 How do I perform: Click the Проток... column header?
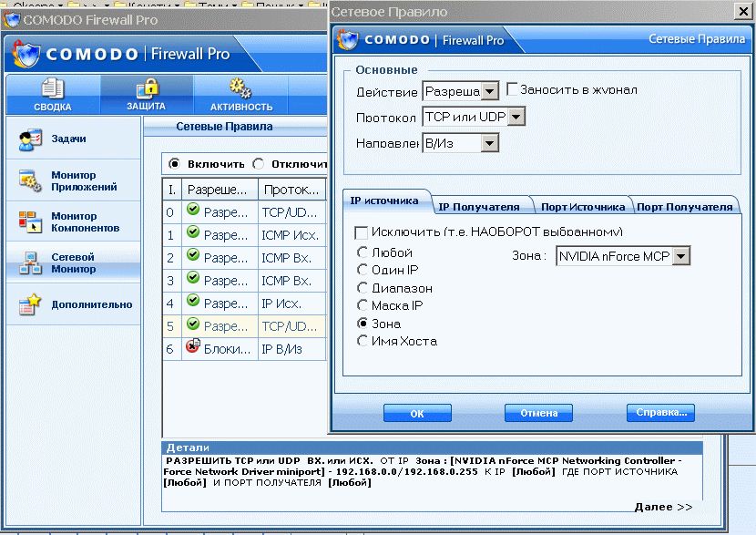coord(292,190)
